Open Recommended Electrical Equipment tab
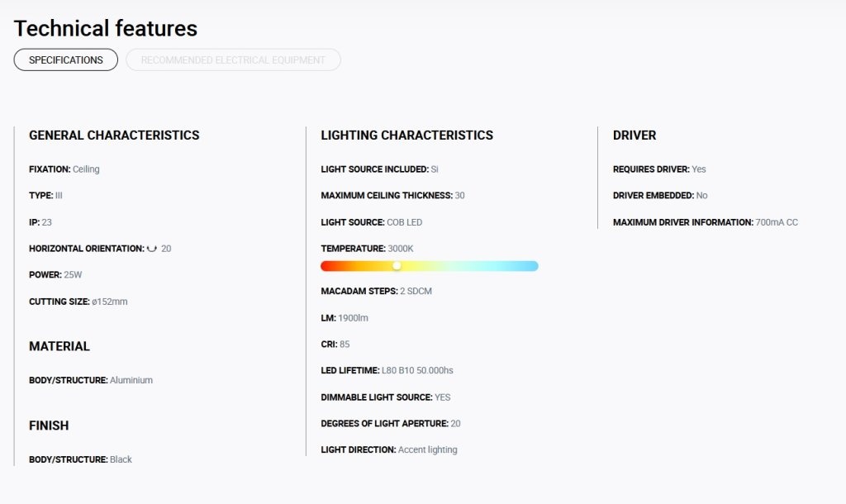Screen dimensions: 846x504 [x=233, y=59]
